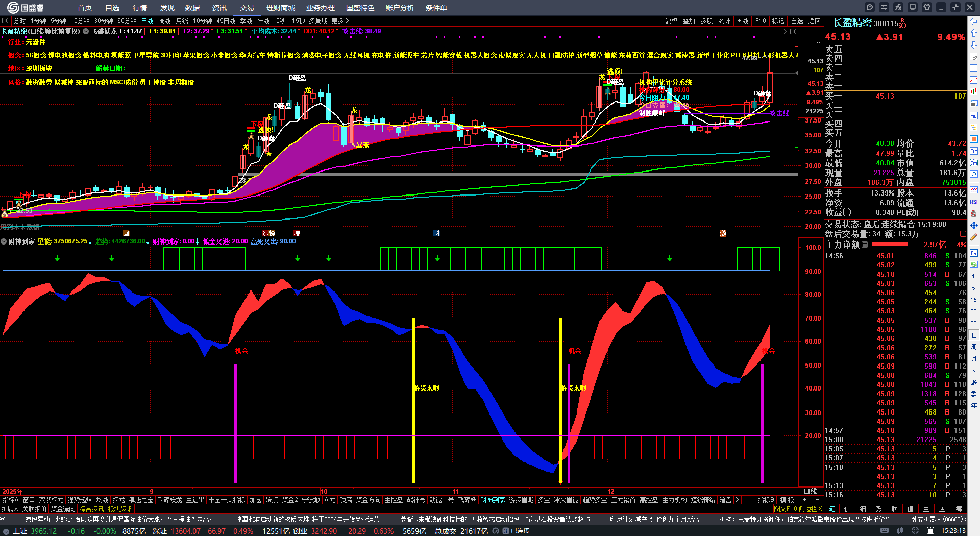Expand the 指标A indicator group
Screen dimensions: 980x536
tap(10, 500)
